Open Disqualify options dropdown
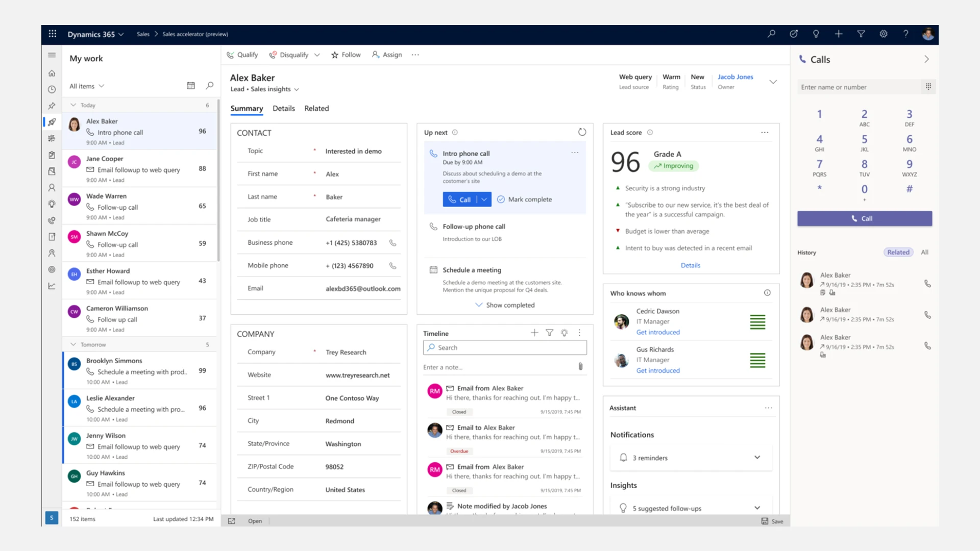980x551 pixels. pyautogui.click(x=317, y=55)
